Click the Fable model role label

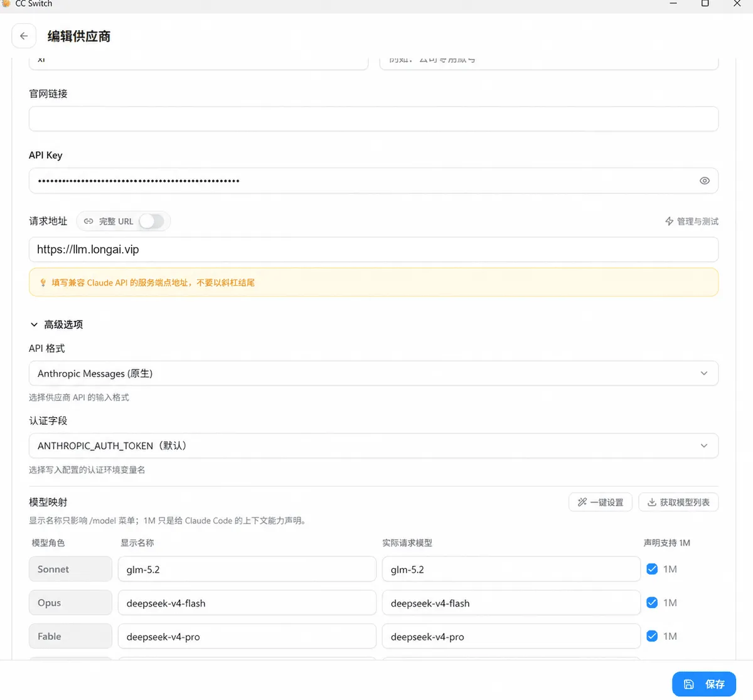[70, 636]
